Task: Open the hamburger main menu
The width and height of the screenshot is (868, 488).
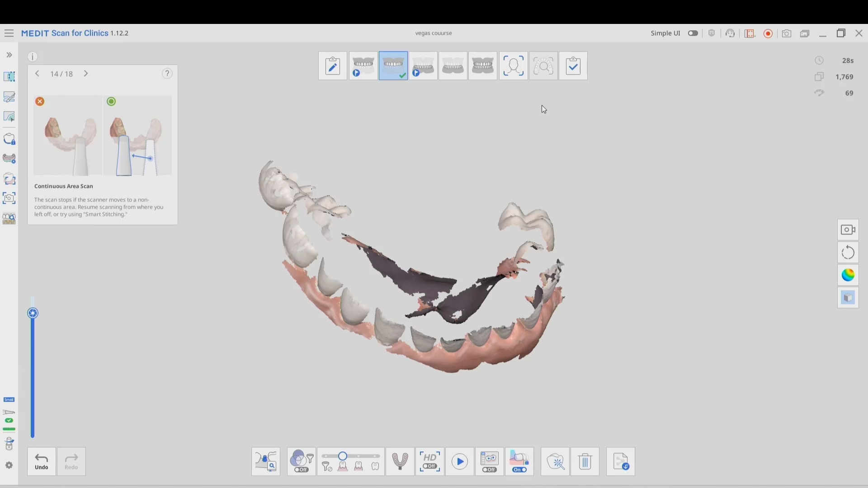Action: point(9,33)
